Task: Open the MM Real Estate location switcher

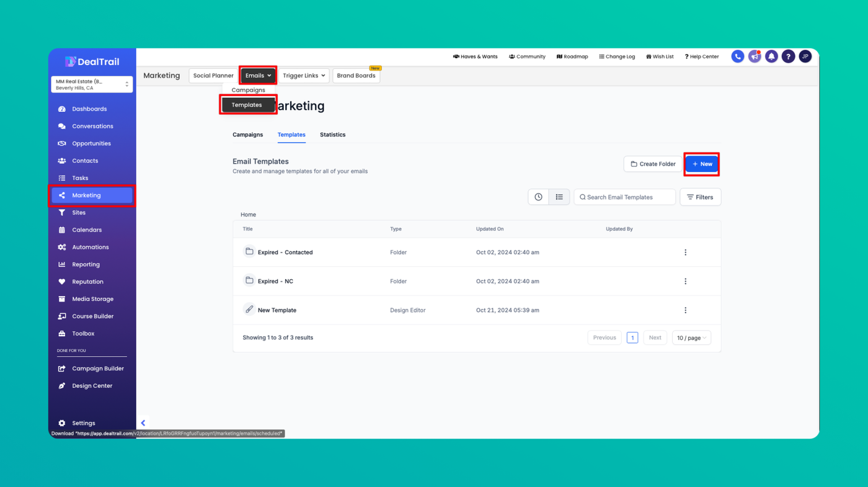Action: pos(92,84)
